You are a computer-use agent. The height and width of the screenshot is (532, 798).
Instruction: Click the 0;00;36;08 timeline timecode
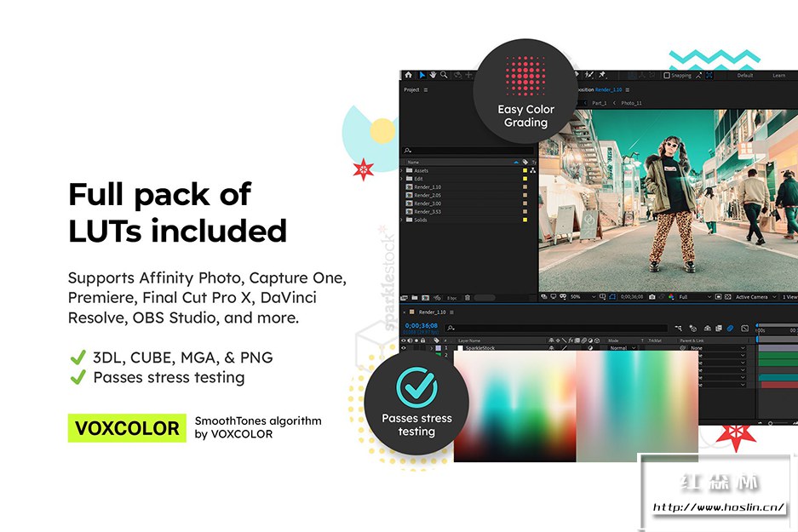(422, 325)
